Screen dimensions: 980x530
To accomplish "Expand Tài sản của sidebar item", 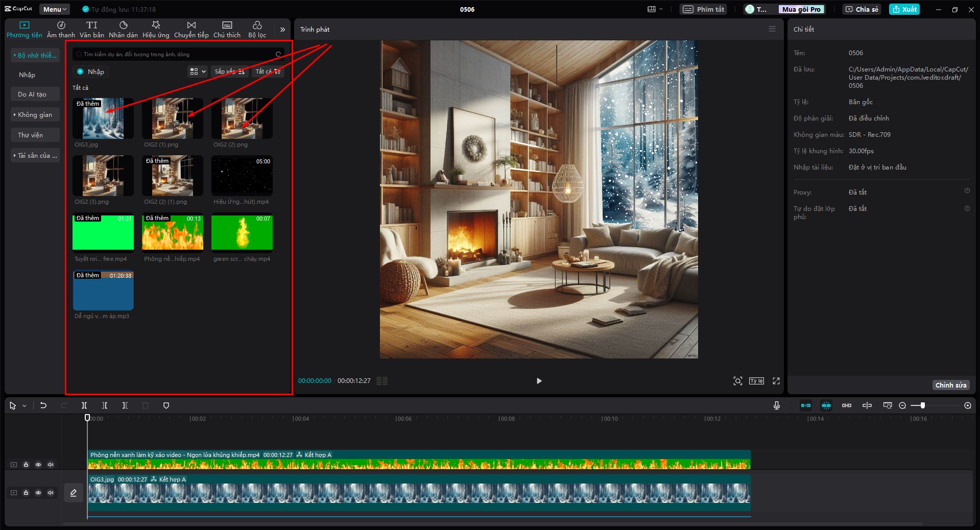I will click(x=35, y=155).
